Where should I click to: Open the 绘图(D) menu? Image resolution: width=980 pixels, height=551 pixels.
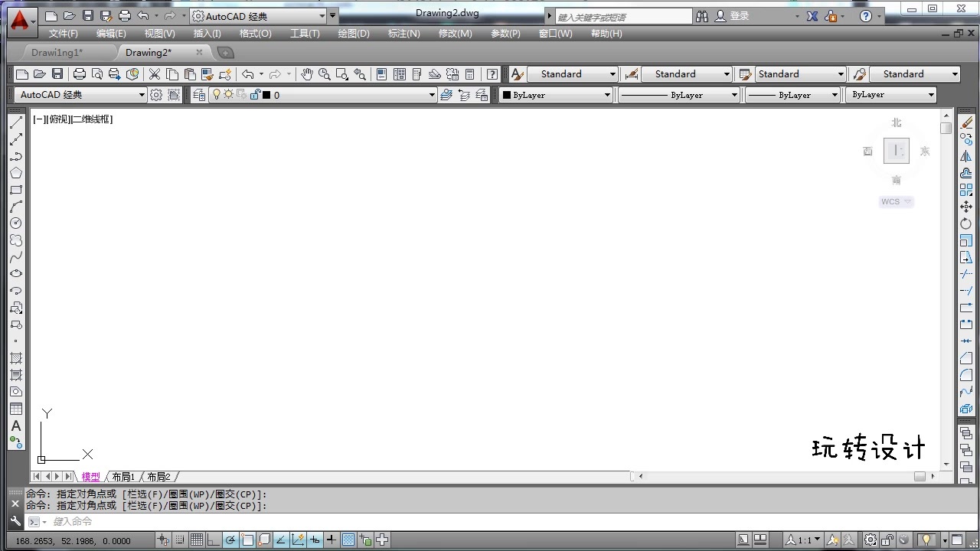pos(354,34)
